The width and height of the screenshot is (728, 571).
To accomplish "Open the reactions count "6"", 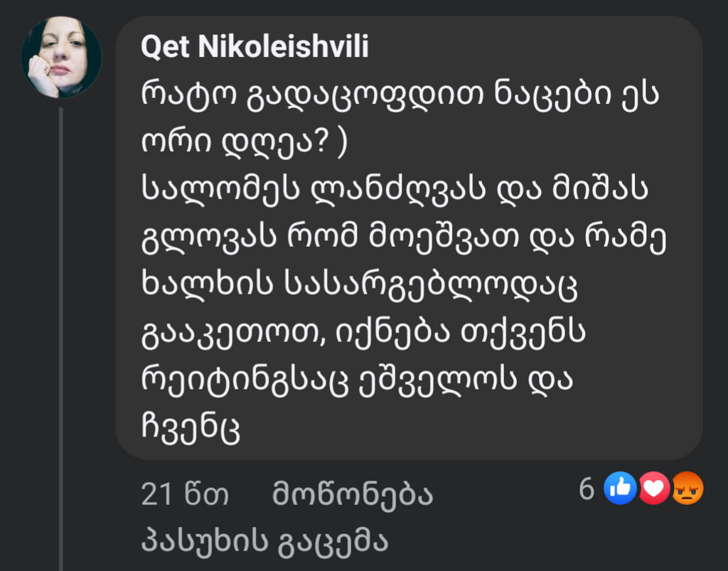I will coord(587,489).
